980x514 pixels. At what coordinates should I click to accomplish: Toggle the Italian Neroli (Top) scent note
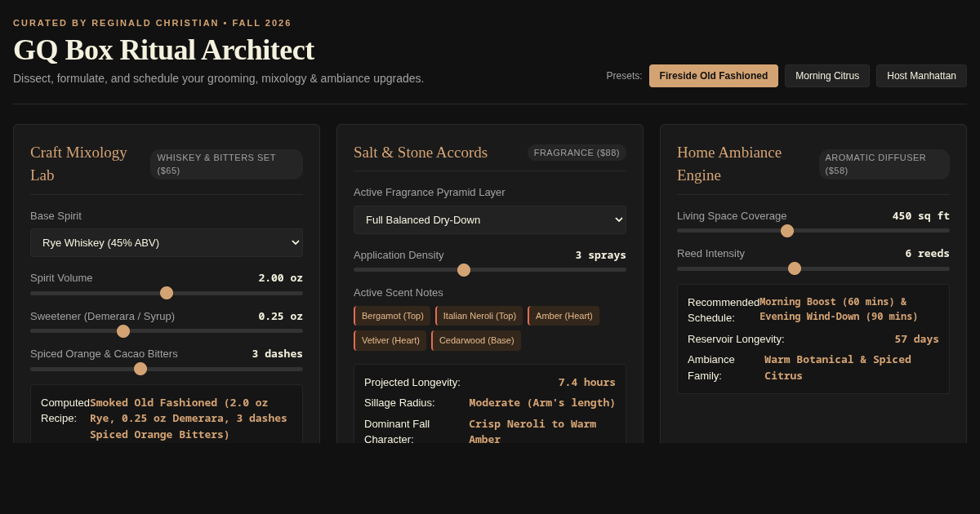click(479, 316)
